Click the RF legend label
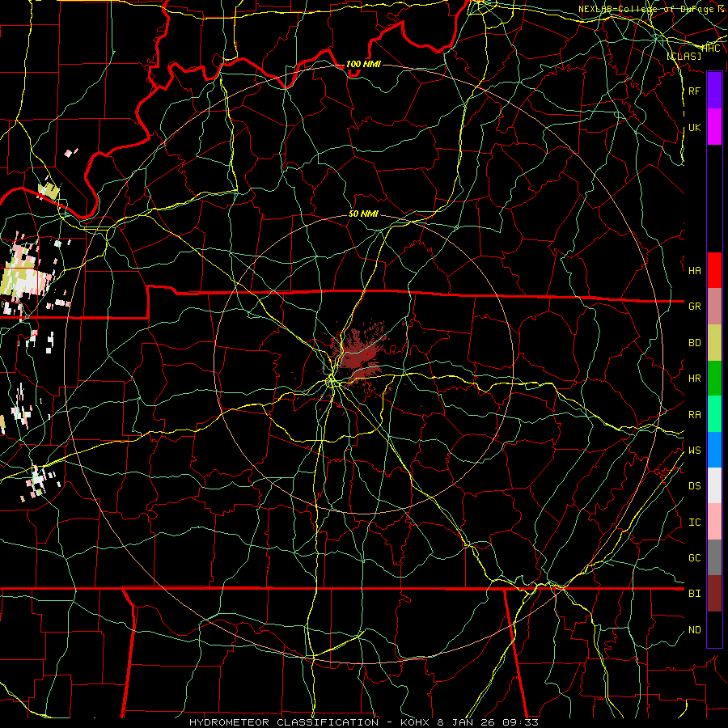This screenshot has width=728, height=728. click(695, 91)
